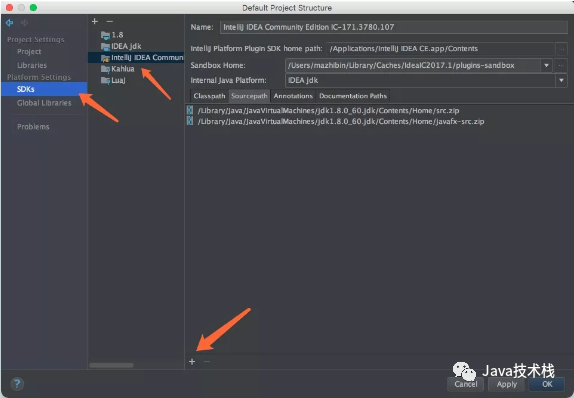Select the src.zip source path entry
The height and width of the screenshot is (398, 574).
point(328,111)
